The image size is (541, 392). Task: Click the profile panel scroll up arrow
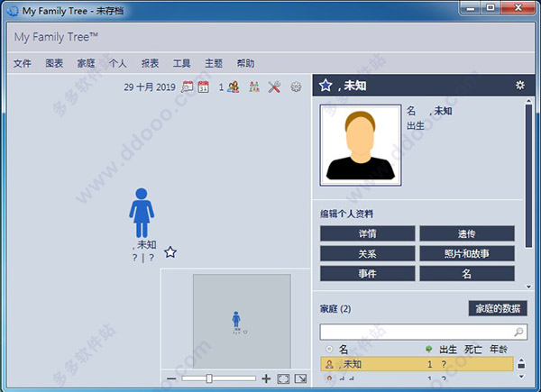click(528, 100)
